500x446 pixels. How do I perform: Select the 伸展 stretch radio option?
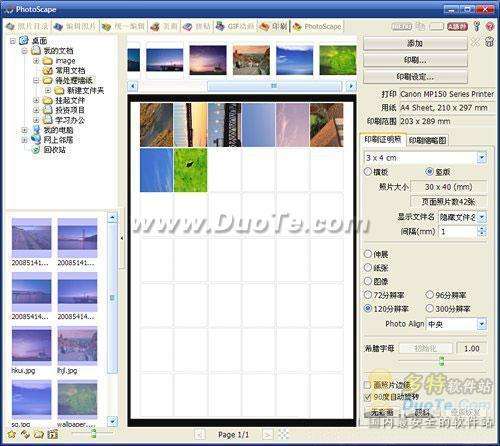(x=368, y=254)
